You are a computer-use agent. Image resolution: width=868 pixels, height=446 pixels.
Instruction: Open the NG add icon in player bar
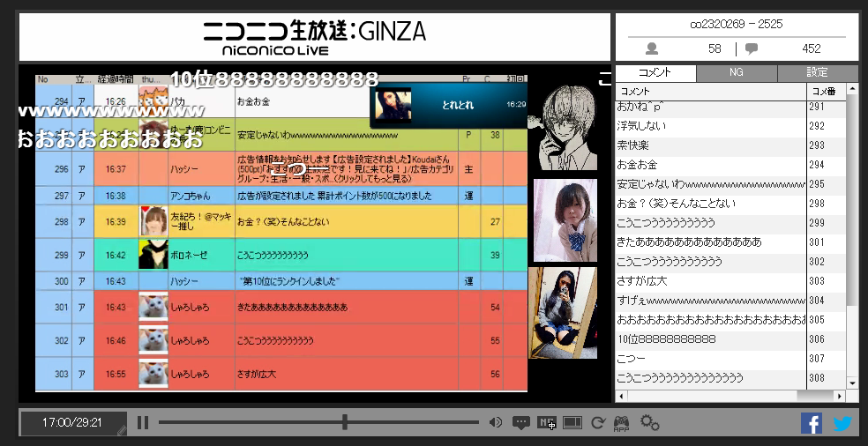coord(546,423)
